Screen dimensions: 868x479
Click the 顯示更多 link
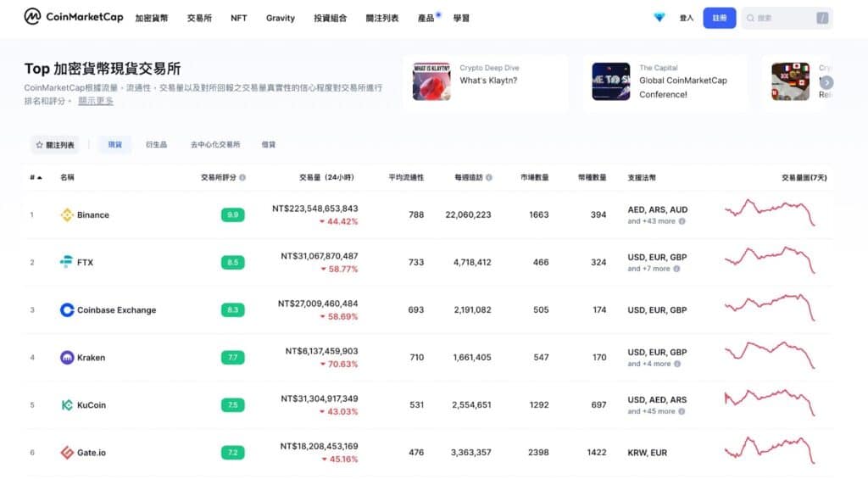96,101
